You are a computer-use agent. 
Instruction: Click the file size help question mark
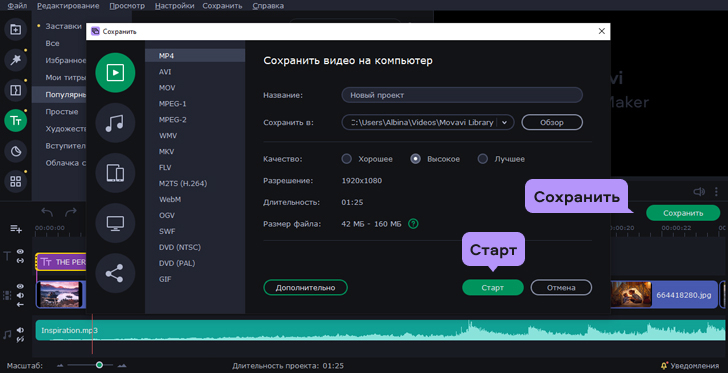pos(413,224)
